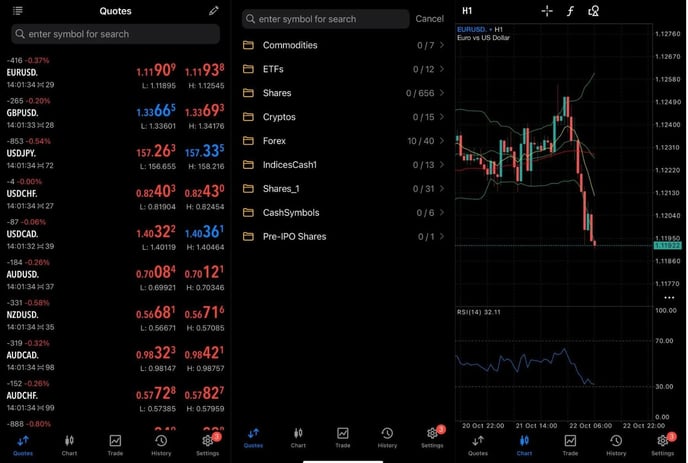Image resolution: width=688 pixels, height=463 pixels.
Task: Tap USDJPY ask price 157.335
Action: pos(204,151)
